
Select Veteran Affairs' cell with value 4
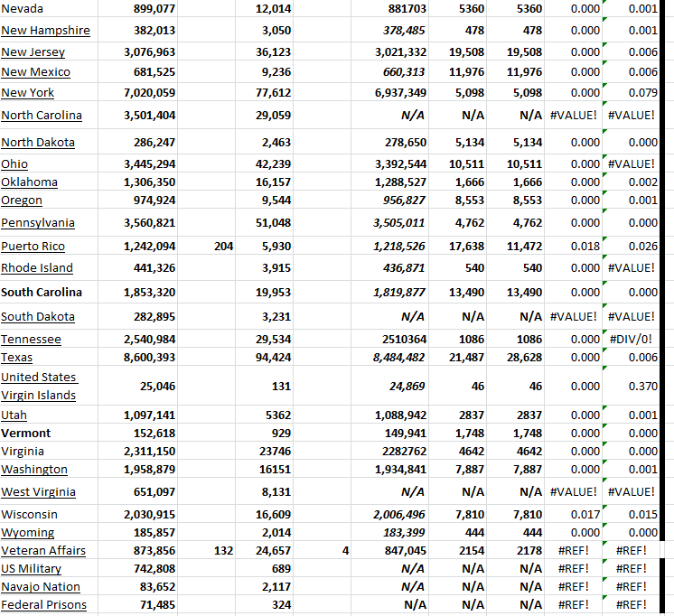pyautogui.click(x=322, y=550)
